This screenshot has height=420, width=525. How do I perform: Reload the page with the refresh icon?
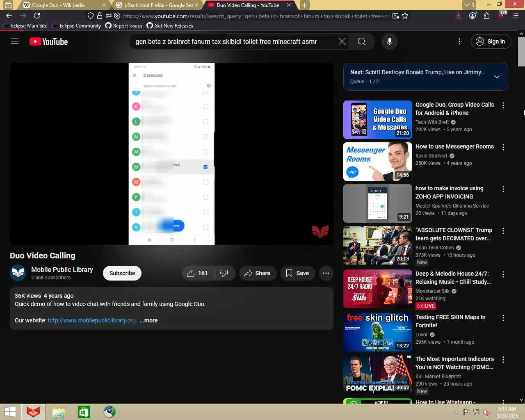click(x=37, y=16)
